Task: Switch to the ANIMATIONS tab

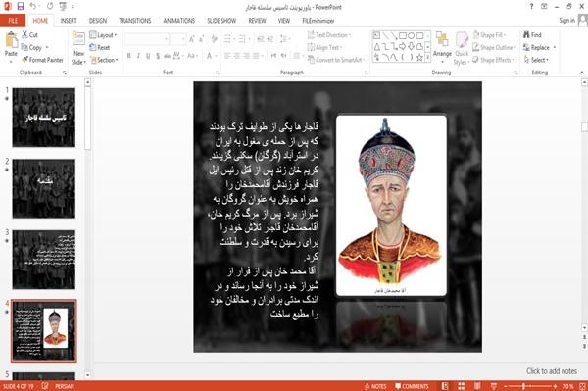Action: click(179, 21)
